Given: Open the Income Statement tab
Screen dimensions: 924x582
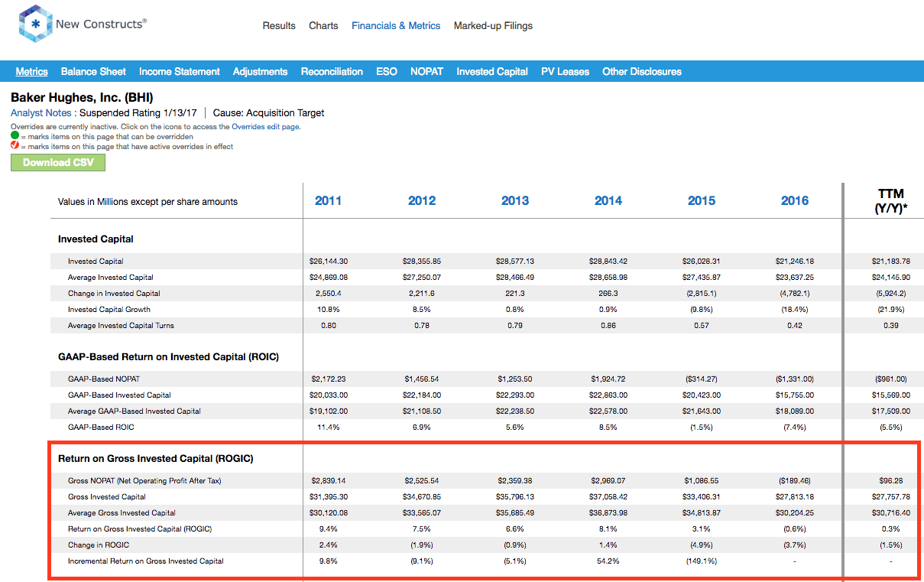Looking at the screenshot, I should 180,71.
